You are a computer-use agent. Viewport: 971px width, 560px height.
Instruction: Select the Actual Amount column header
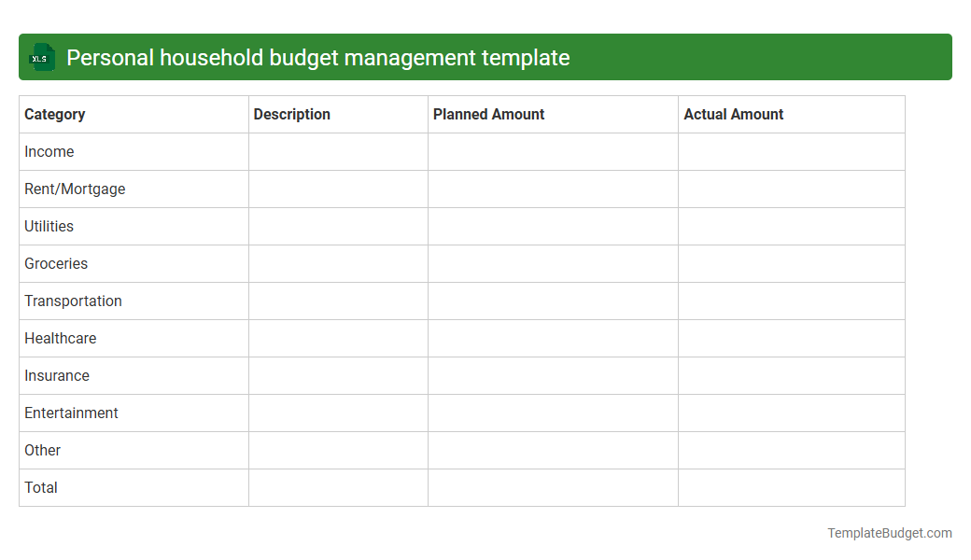coord(733,114)
